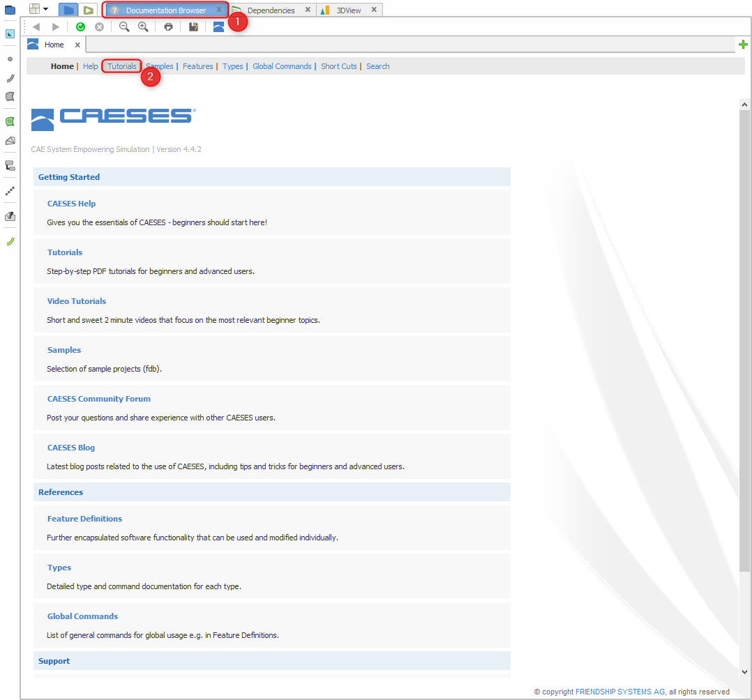Open the Tutorials link under Getting Started

tap(65, 252)
